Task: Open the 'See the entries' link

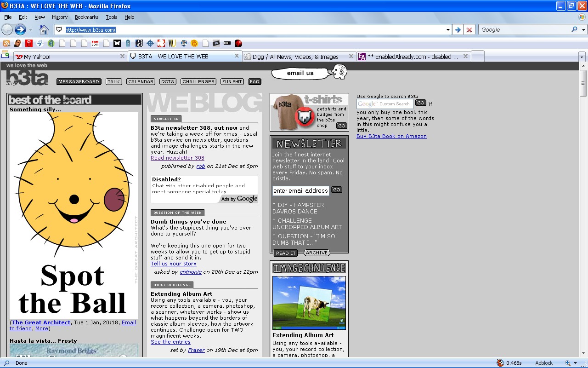Action: coord(170,342)
